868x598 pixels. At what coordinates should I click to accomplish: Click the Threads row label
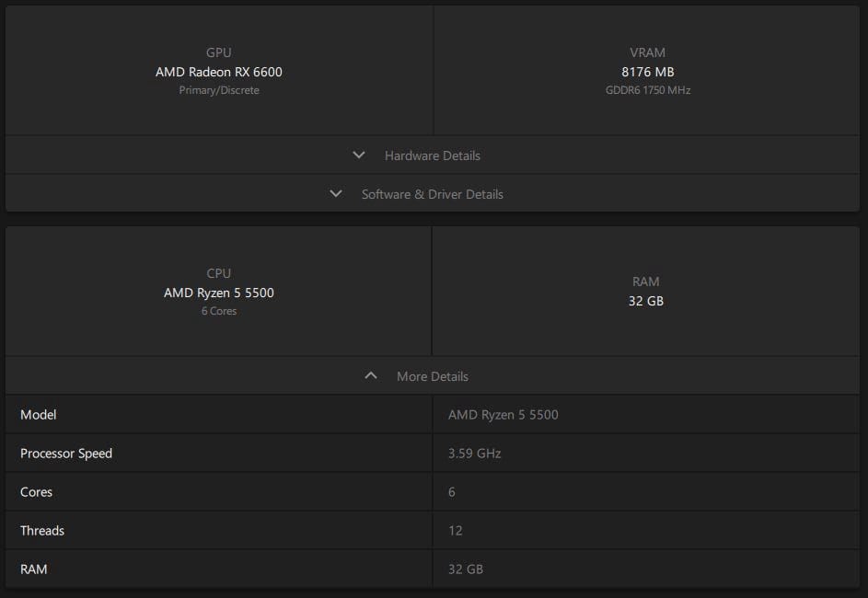pyautogui.click(x=42, y=531)
